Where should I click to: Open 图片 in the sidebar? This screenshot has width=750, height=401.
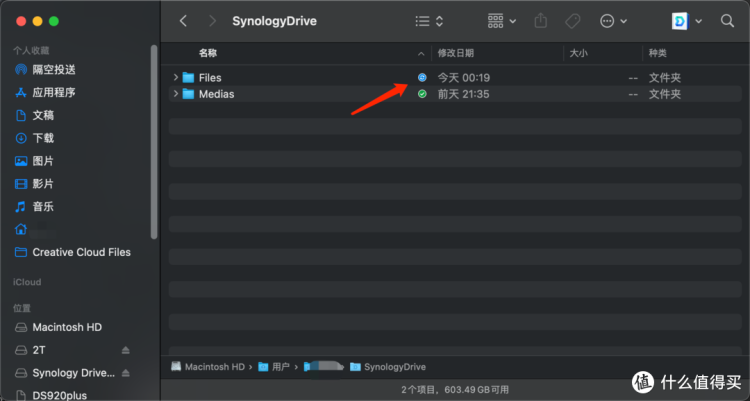(x=43, y=161)
